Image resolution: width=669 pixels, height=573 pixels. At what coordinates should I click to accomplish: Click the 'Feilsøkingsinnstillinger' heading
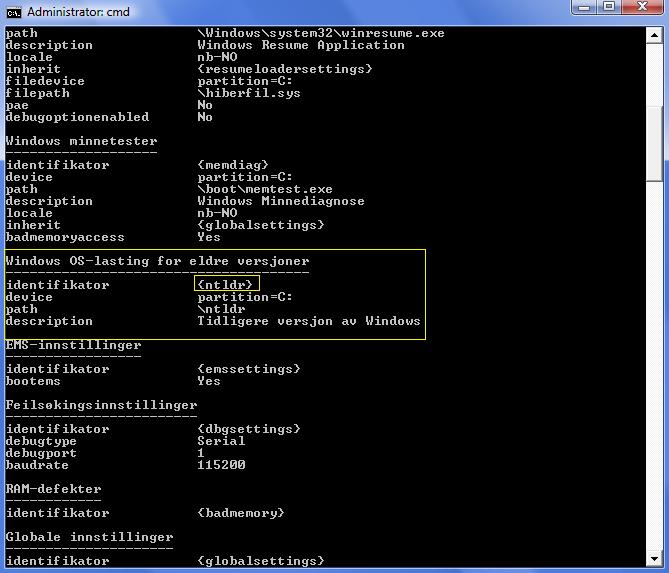click(x=102, y=405)
